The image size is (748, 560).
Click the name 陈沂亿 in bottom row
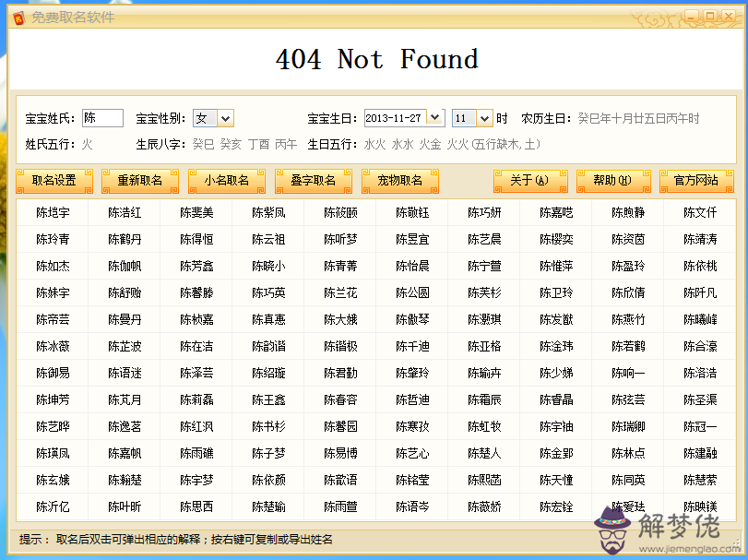(53, 507)
